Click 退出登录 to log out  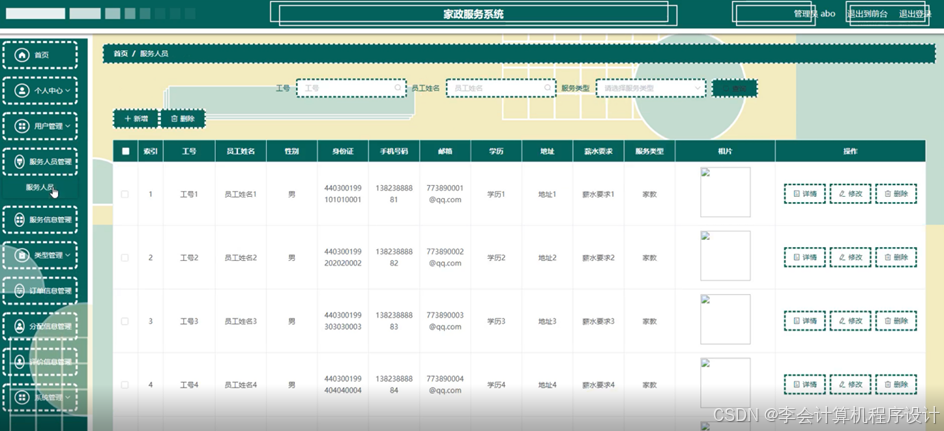(x=915, y=14)
